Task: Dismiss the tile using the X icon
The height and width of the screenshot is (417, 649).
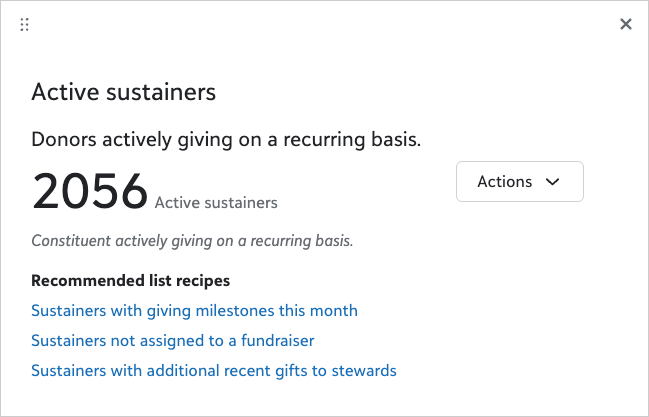Action: [626, 24]
